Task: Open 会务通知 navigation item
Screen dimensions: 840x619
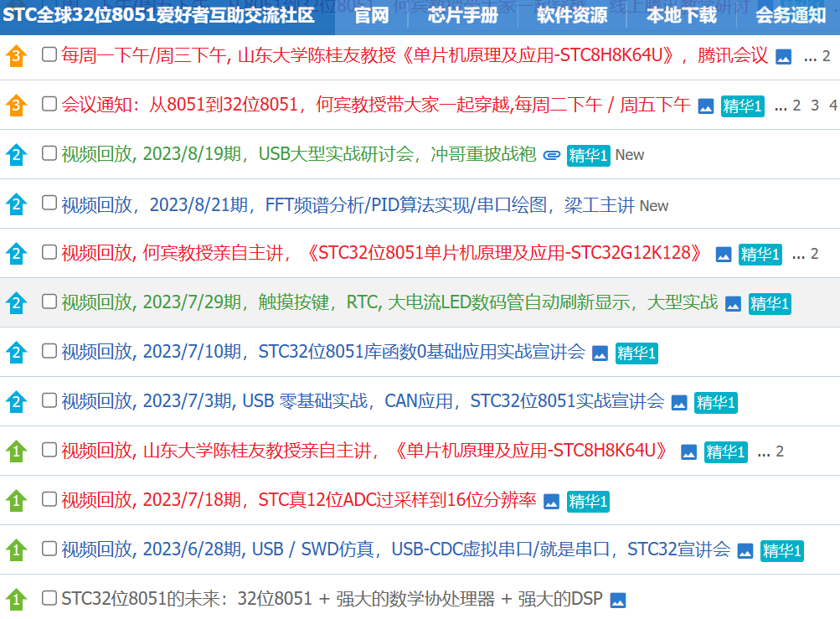Action: point(791,16)
